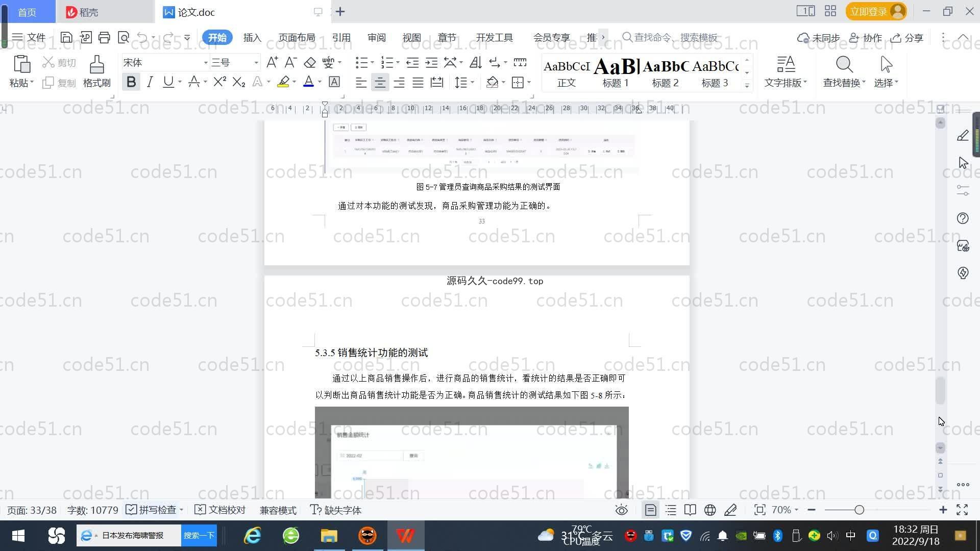Click the Format Painter icon
This screenshot has width=980, height=551.
point(96,65)
